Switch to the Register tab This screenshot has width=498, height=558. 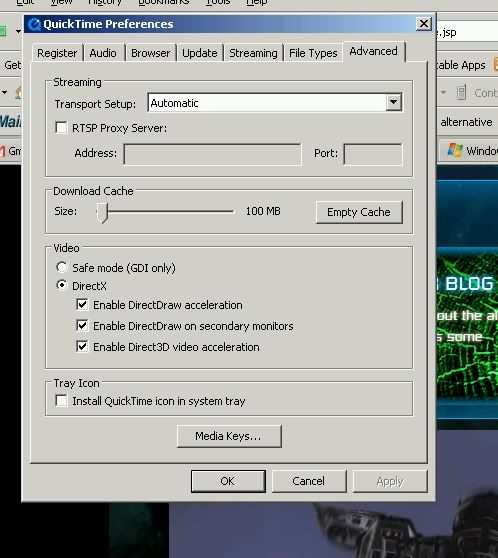57,53
